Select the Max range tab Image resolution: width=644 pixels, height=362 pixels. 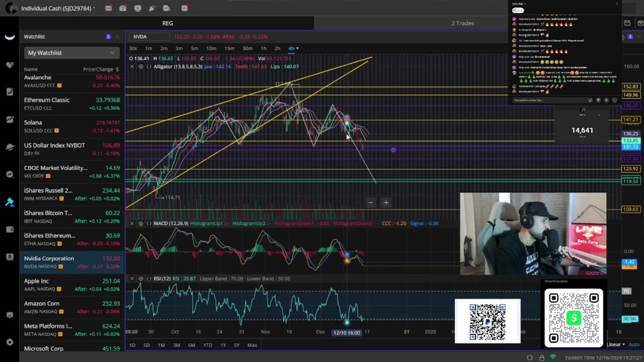[x=252, y=345]
